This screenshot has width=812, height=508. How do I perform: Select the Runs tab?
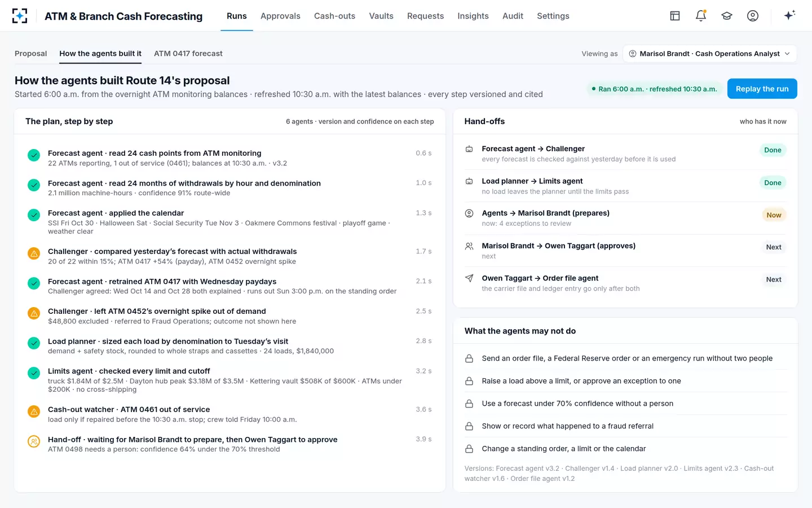[237, 16]
